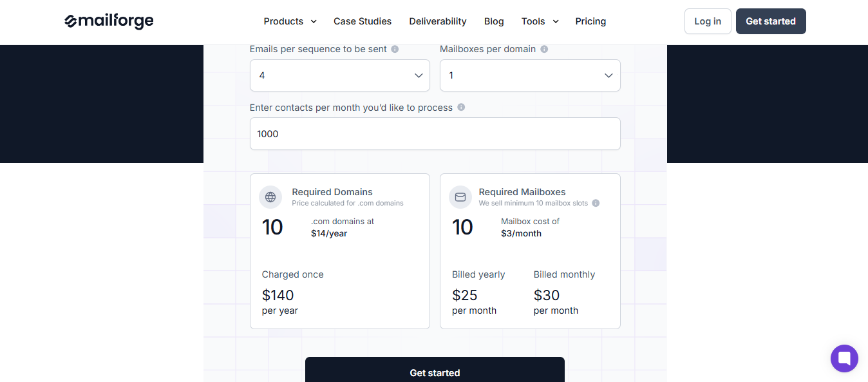This screenshot has width=868, height=382.
Task: Click the globe icon in Required Domains card
Action: (270, 197)
